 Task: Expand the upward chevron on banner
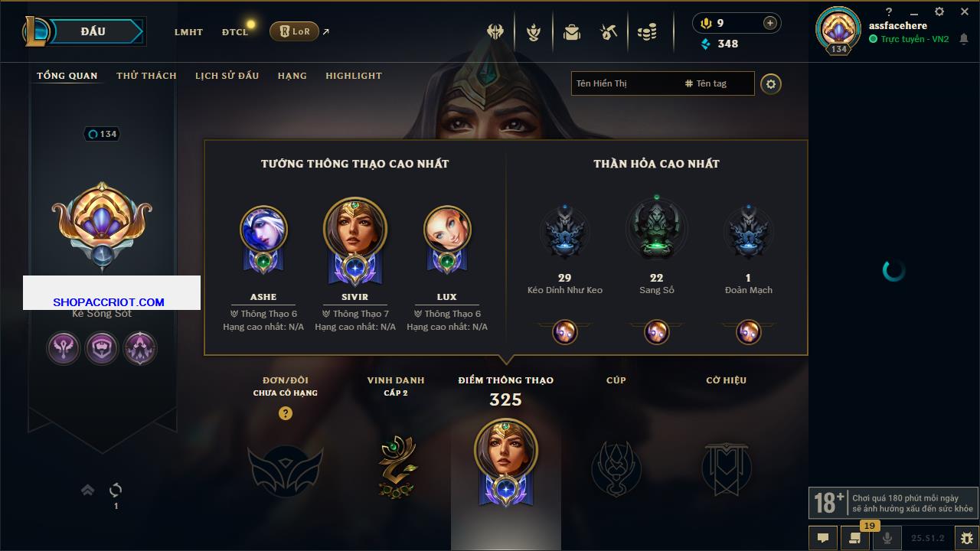pyautogui.click(x=87, y=490)
